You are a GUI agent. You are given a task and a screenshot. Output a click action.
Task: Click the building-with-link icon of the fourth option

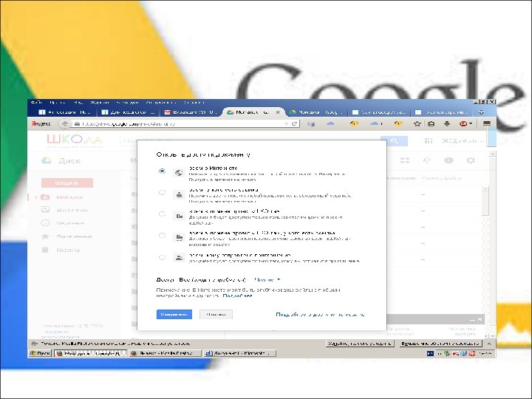[179, 237]
